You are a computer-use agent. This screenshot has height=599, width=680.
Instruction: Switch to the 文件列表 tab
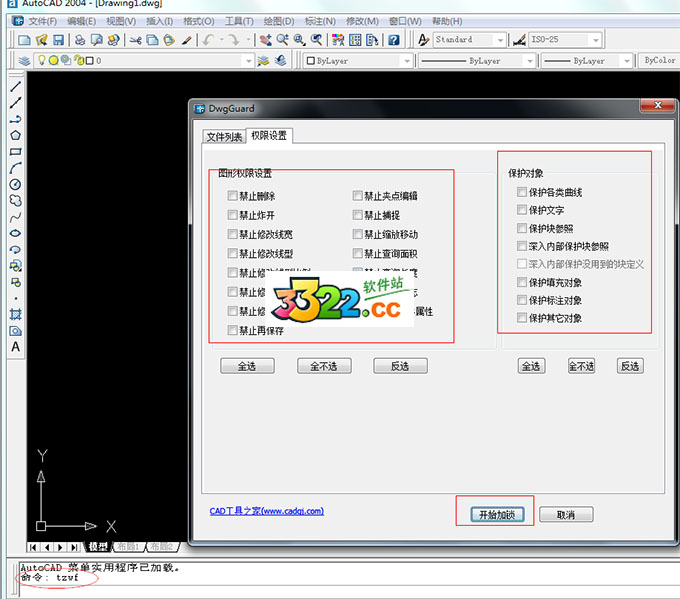[224, 137]
